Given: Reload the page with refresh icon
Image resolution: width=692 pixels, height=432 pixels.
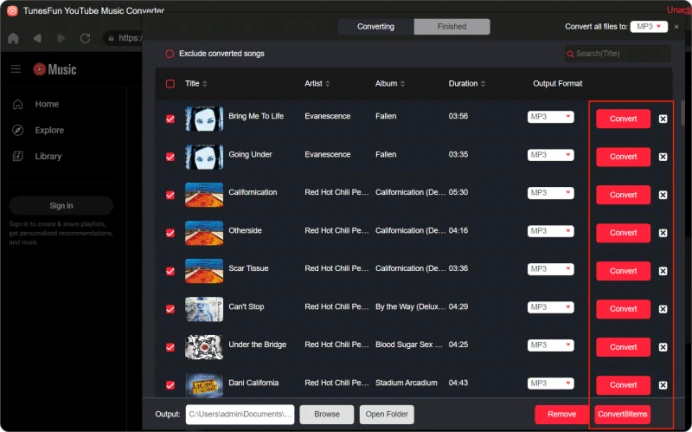Looking at the screenshot, I should [x=85, y=38].
